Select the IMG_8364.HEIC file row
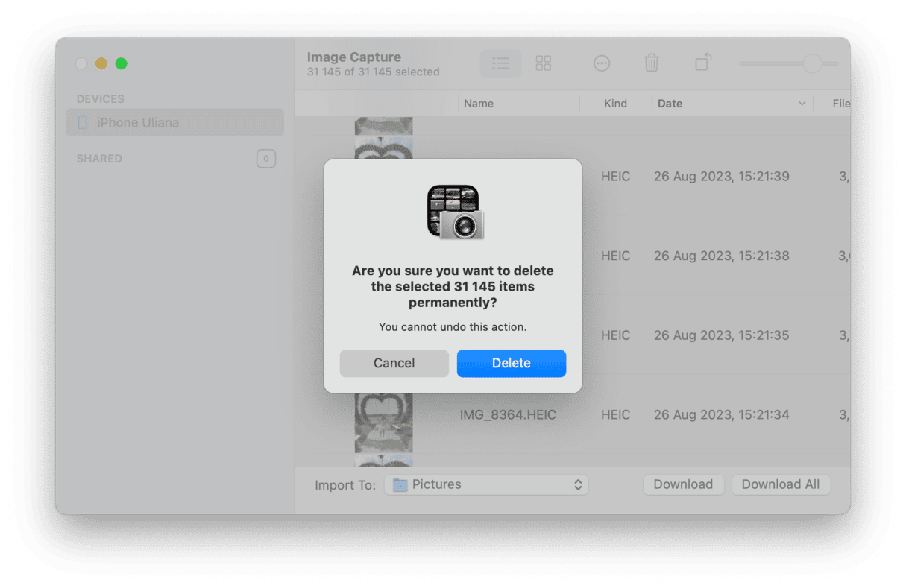Screen dimensions: 906x588 click(508, 415)
